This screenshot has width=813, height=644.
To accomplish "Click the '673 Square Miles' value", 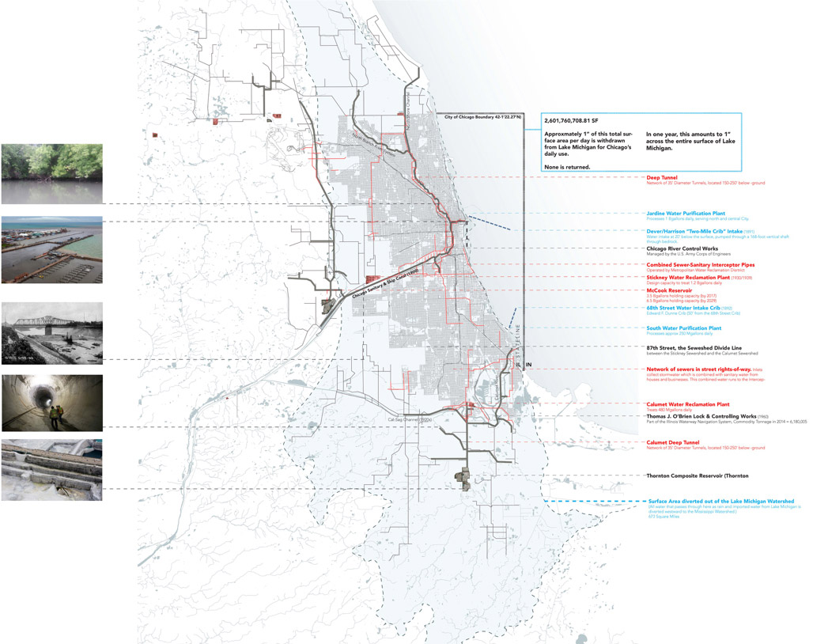I will click(x=664, y=517).
